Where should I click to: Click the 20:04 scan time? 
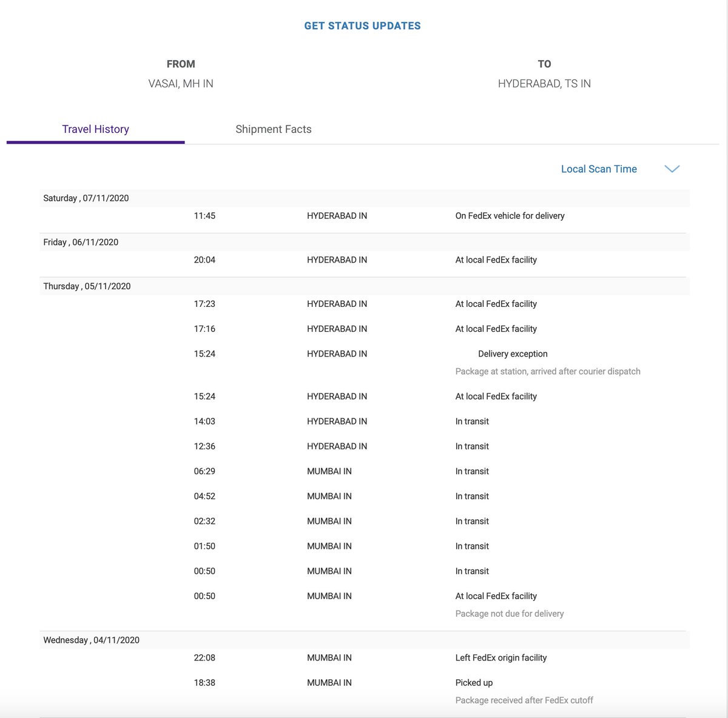[204, 260]
